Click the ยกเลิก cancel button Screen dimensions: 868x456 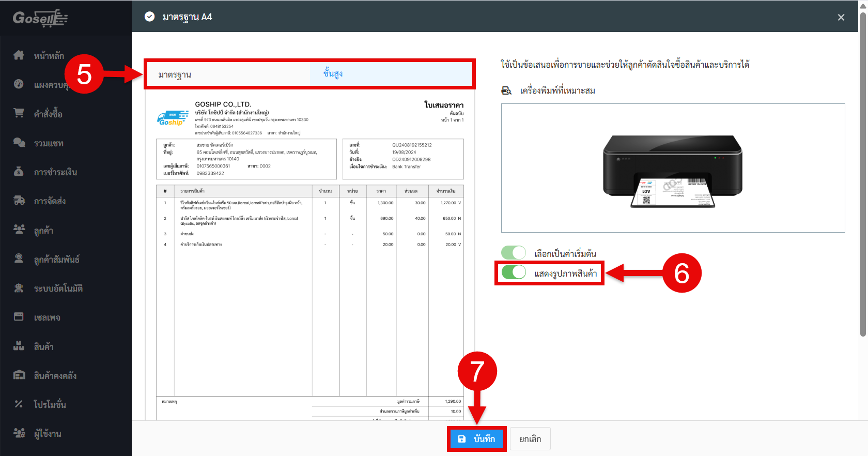pos(530,439)
